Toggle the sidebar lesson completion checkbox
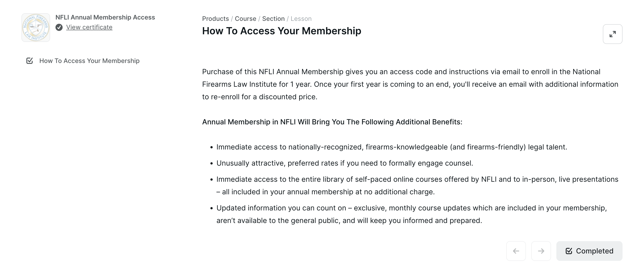Screen dimensions: 644x264 (30, 61)
